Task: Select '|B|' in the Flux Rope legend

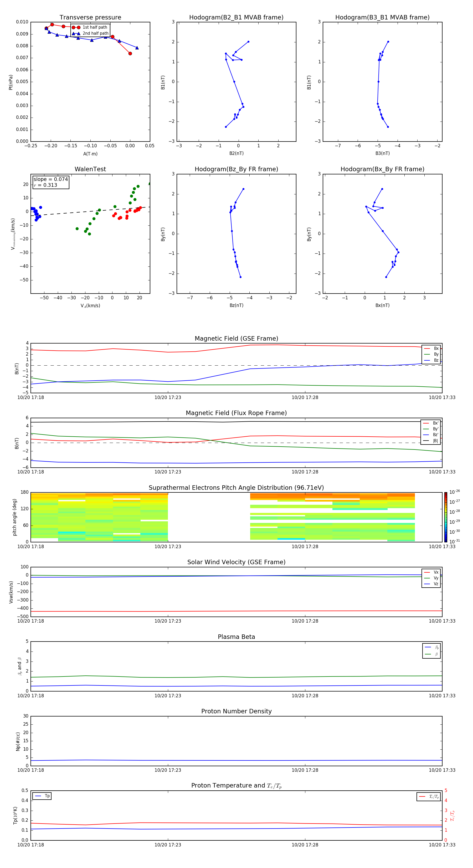Action: click(x=431, y=441)
